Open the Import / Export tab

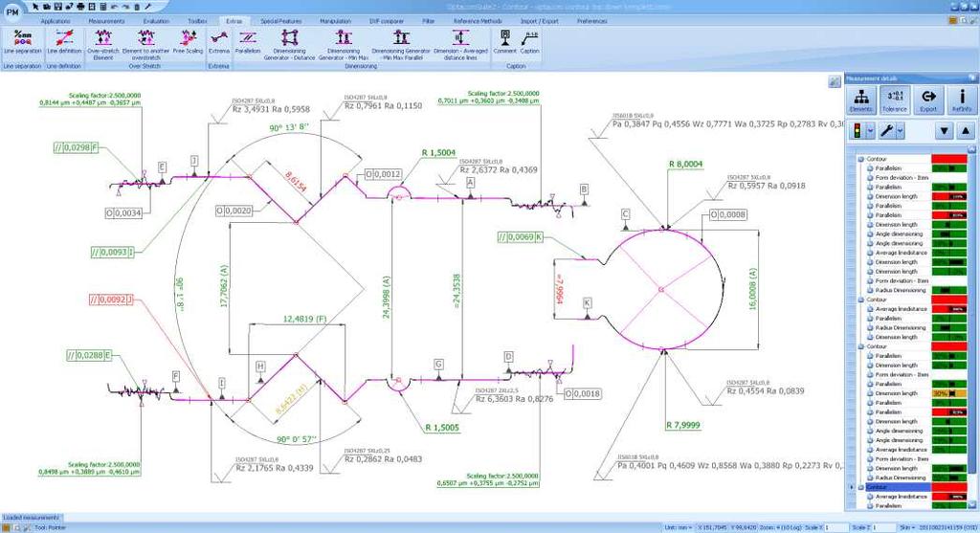(540, 21)
